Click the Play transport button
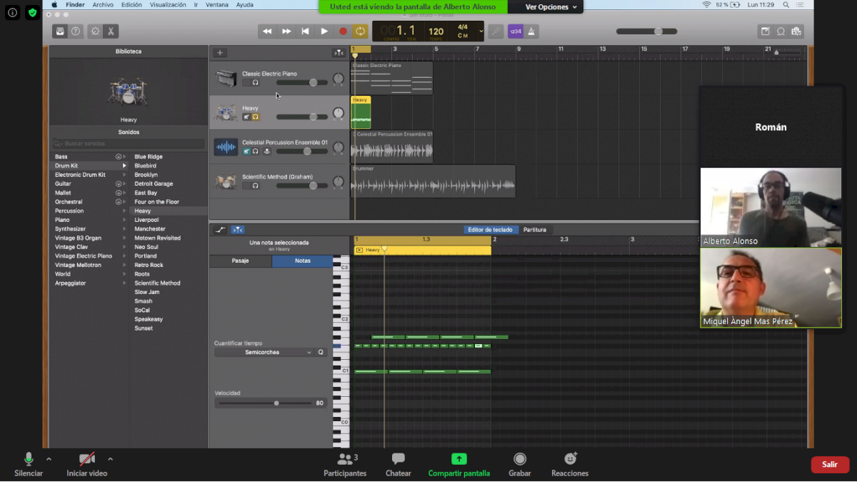 pos(324,31)
